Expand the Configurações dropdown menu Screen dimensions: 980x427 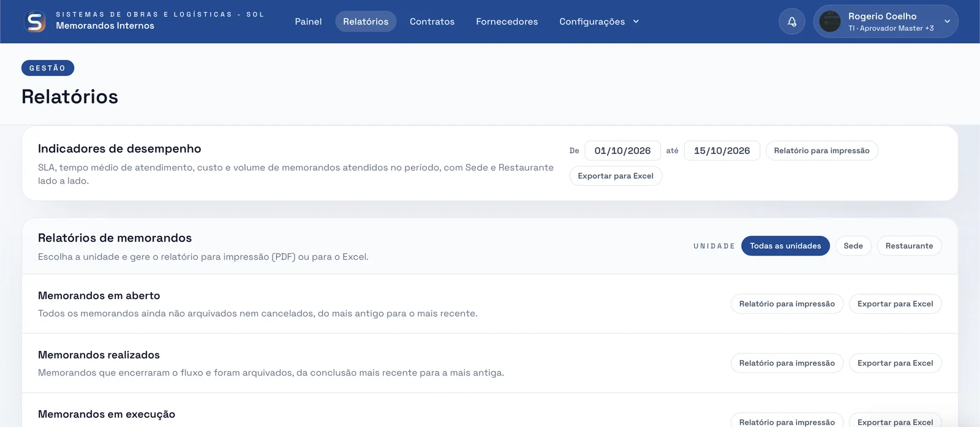point(599,21)
